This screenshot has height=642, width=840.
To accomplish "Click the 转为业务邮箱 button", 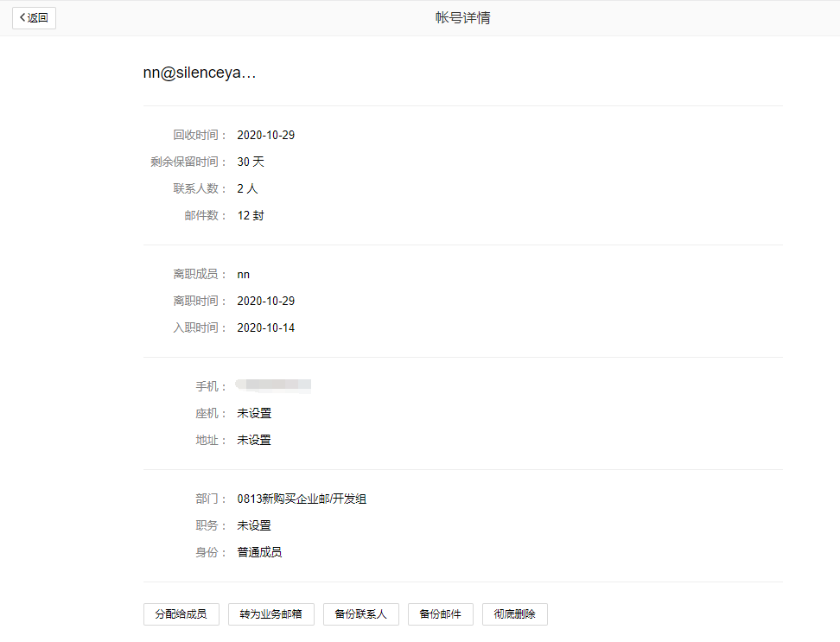I will (270, 614).
